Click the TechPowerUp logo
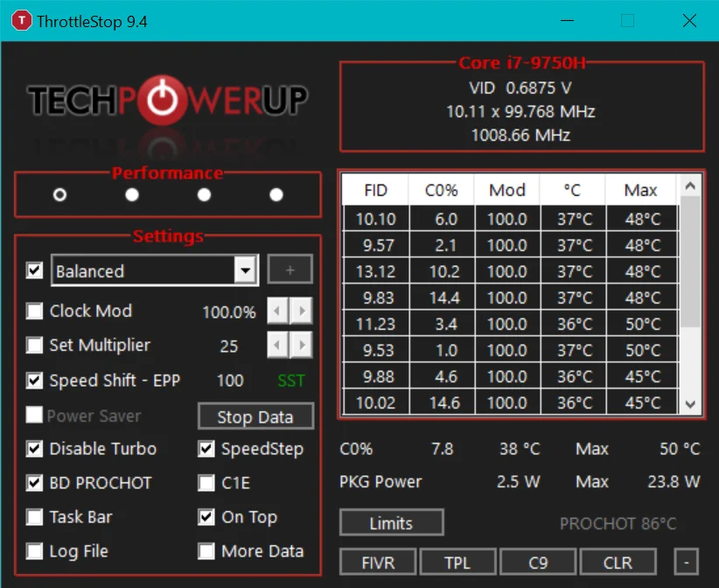Screen dimensions: 719x588 [x=167, y=100]
